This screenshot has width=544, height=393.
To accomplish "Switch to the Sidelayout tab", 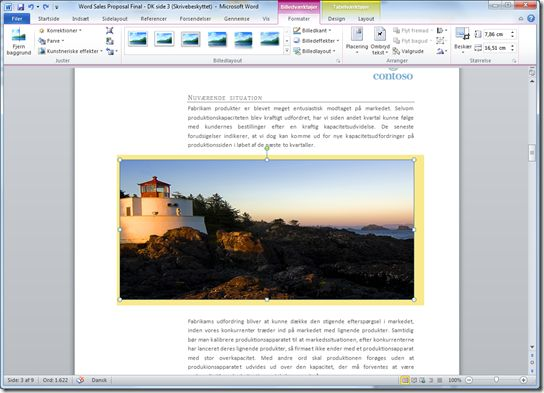I will [115, 19].
